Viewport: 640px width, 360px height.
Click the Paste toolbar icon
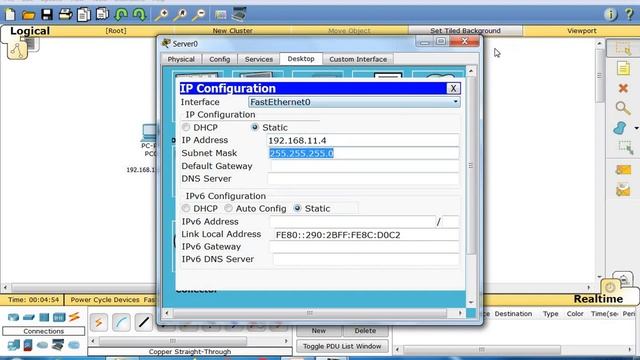point(102,14)
